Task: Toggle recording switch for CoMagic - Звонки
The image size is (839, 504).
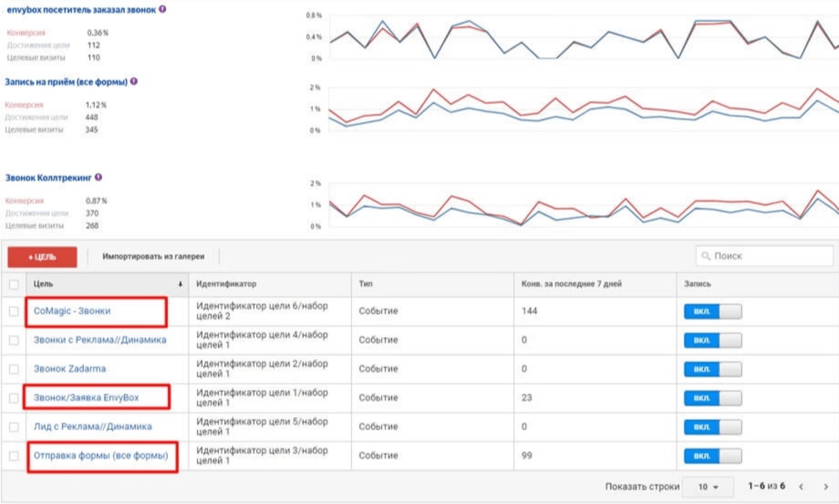Action: click(712, 311)
